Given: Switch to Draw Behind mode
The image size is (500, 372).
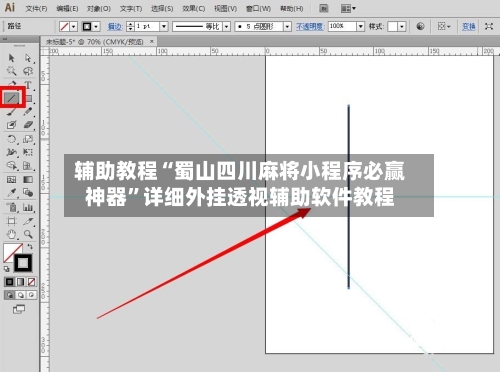Looking at the screenshot, I should pyautogui.click(x=20, y=295).
